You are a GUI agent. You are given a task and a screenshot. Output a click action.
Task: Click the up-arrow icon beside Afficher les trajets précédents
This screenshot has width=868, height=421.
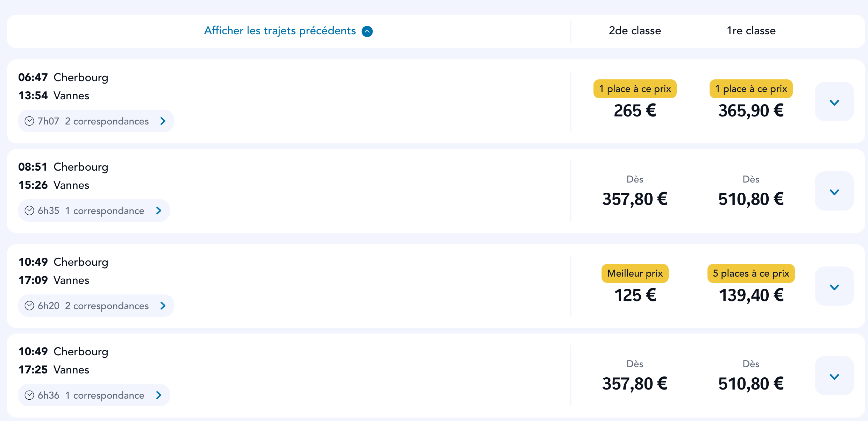click(367, 31)
